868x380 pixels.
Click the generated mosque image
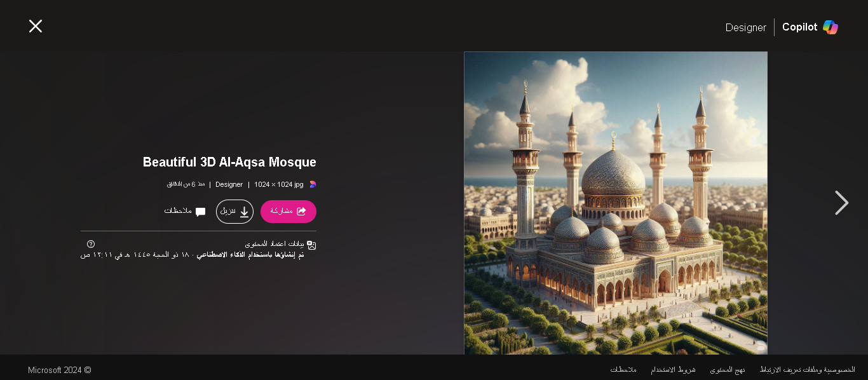[x=616, y=203]
